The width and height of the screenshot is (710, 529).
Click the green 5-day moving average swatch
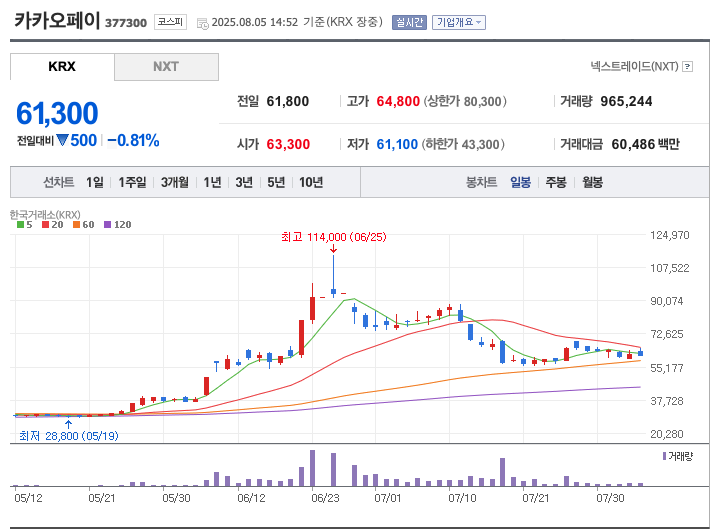(x=20, y=225)
